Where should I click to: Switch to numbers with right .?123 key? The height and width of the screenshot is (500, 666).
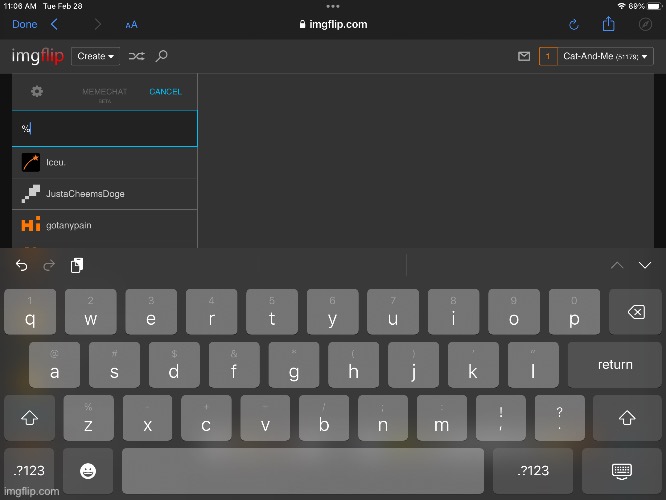click(x=533, y=471)
